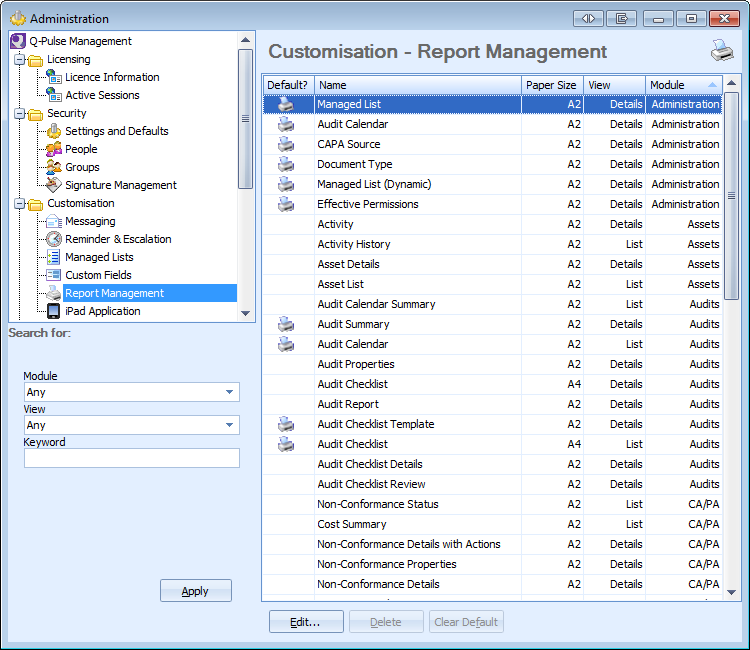Click the tree panel scrollbar thumb

point(245,119)
